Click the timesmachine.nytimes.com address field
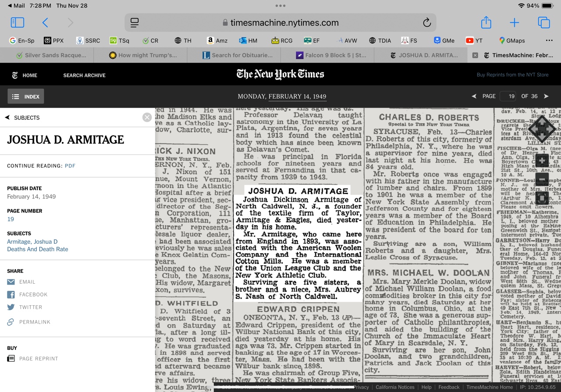The height and width of the screenshot is (392, 561). tap(280, 22)
